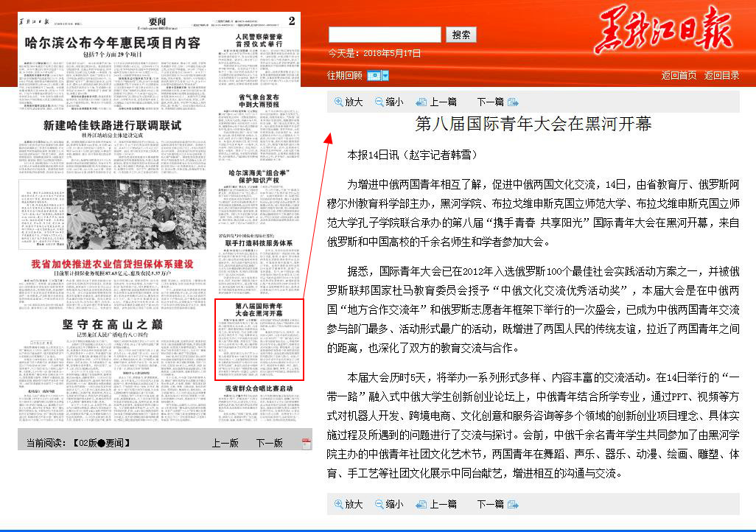The width and height of the screenshot is (756, 532).
Task: Click the top 上一篇 previous article icon
Action: click(421, 102)
